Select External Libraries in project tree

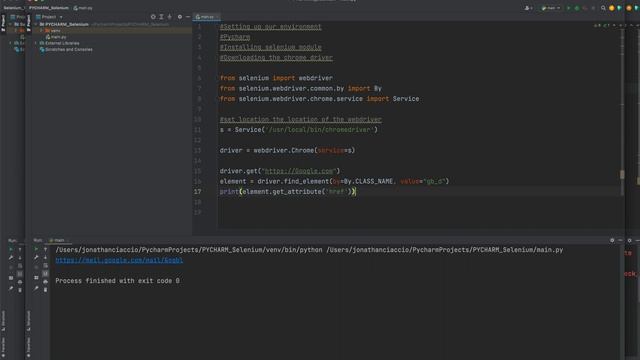click(x=59, y=43)
